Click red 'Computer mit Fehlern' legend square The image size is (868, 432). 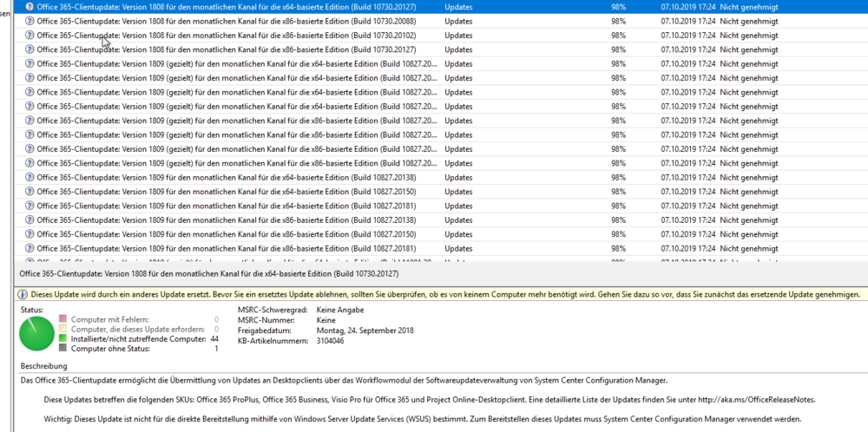(x=63, y=319)
